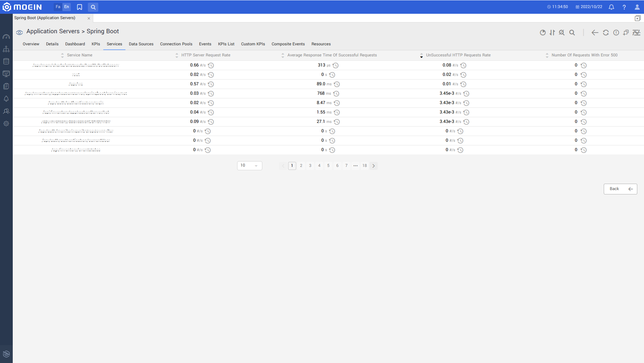This screenshot has height=363, width=644.
Task: Open the Composite Events tab
Action: click(x=288, y=44)
